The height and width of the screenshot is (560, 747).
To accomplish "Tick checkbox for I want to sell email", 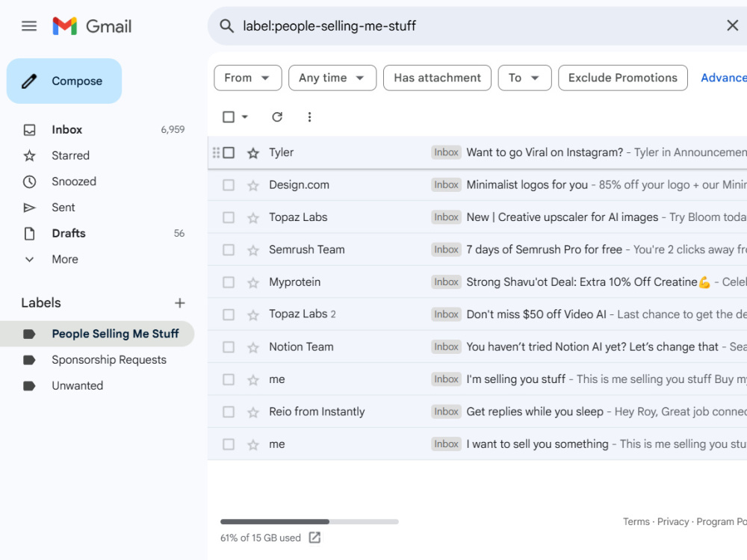I will click(x=229, y=444).
